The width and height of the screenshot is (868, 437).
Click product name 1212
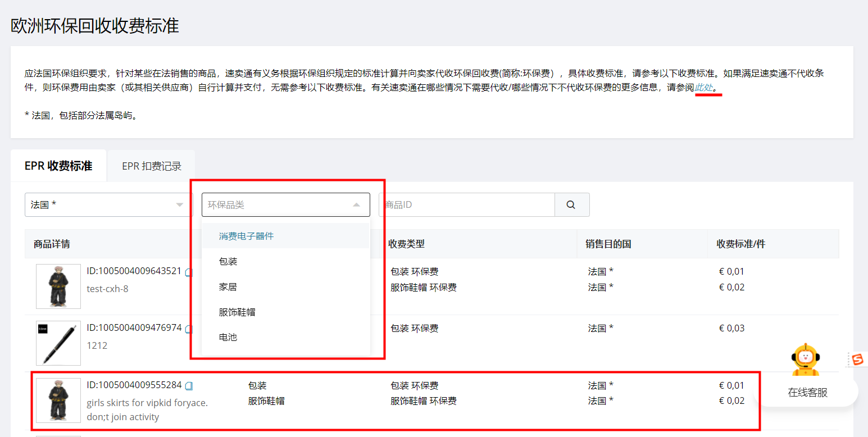tap(97, 345)
